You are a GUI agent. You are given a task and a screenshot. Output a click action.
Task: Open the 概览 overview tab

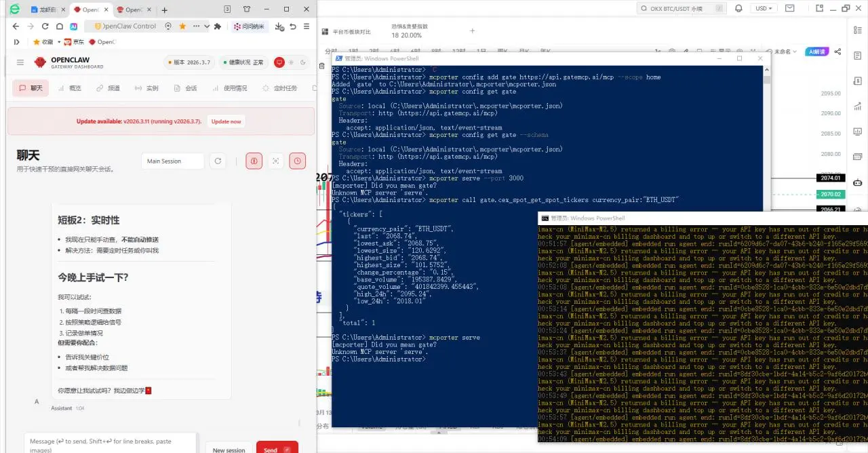point(70,88)
